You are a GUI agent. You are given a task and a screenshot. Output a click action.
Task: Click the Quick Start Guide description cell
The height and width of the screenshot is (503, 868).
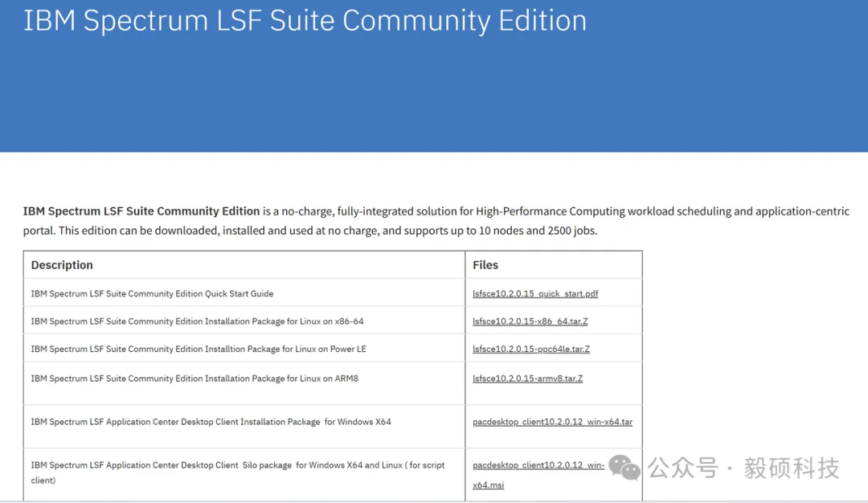(152, 294)
